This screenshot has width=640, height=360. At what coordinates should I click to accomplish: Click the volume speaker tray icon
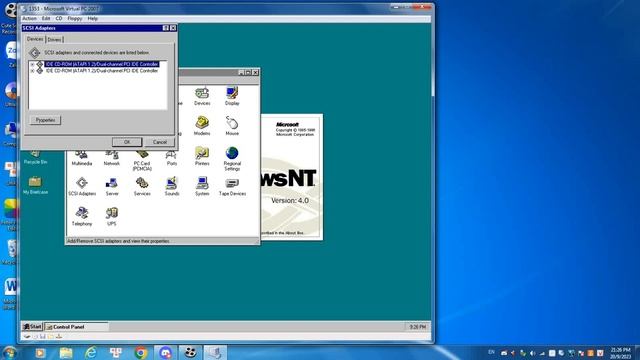tap(533, 353)
